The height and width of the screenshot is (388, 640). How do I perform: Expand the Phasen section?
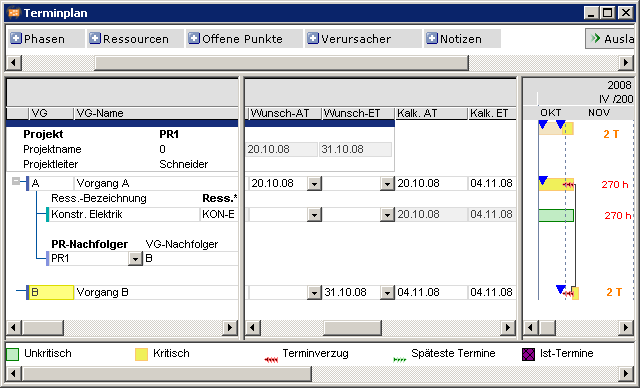(16, 39)
